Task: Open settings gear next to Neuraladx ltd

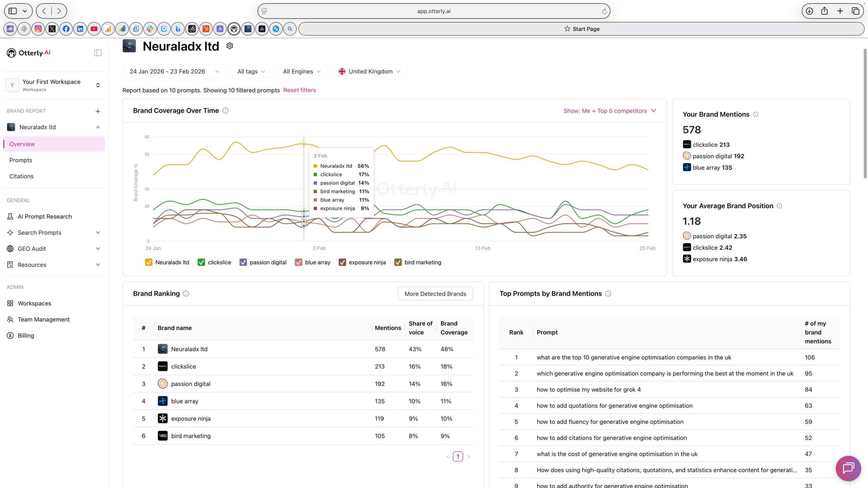Action: (230, 46)
